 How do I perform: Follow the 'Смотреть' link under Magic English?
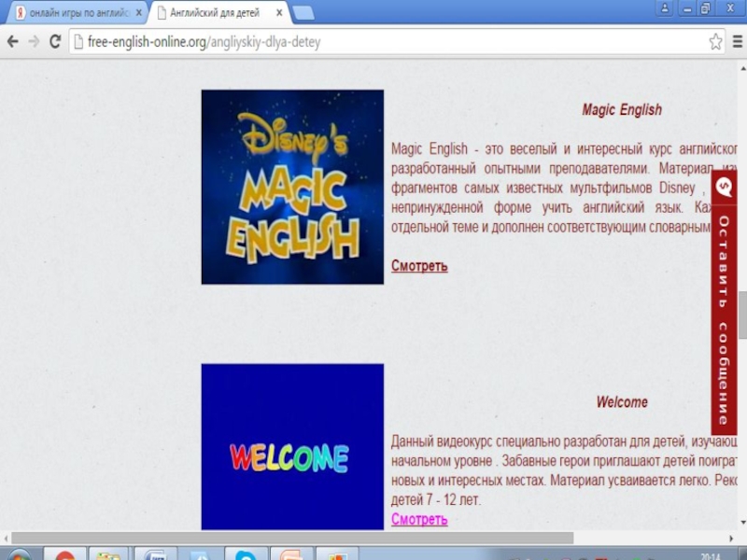[x=419, y=266]
